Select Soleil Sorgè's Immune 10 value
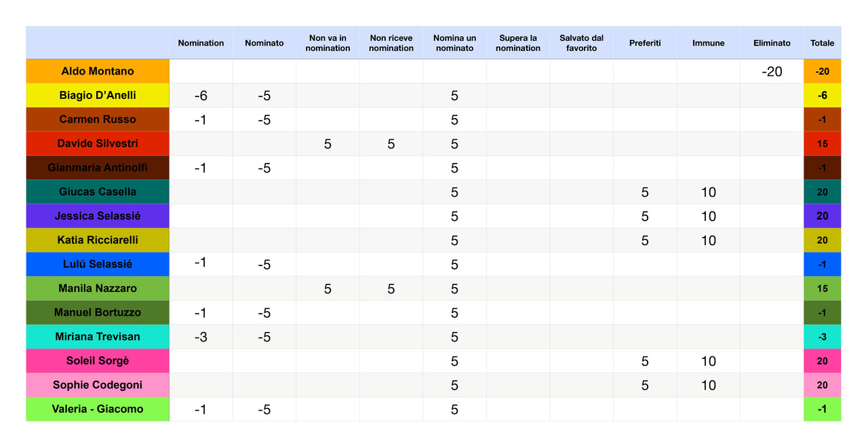The image size is (868, 448). click(709, 361)
